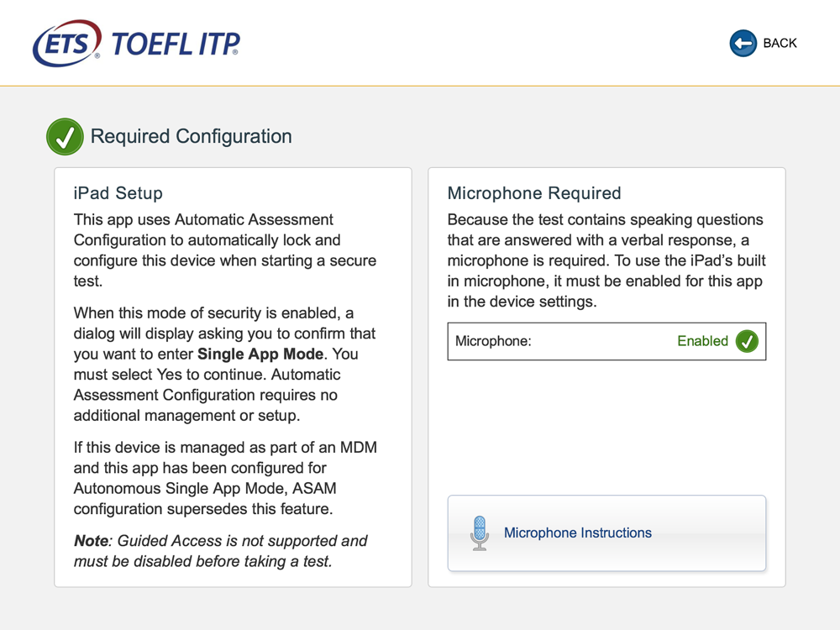Click the BACK text label
Screen dimensions: 840x630
click(x=780, y=43)
